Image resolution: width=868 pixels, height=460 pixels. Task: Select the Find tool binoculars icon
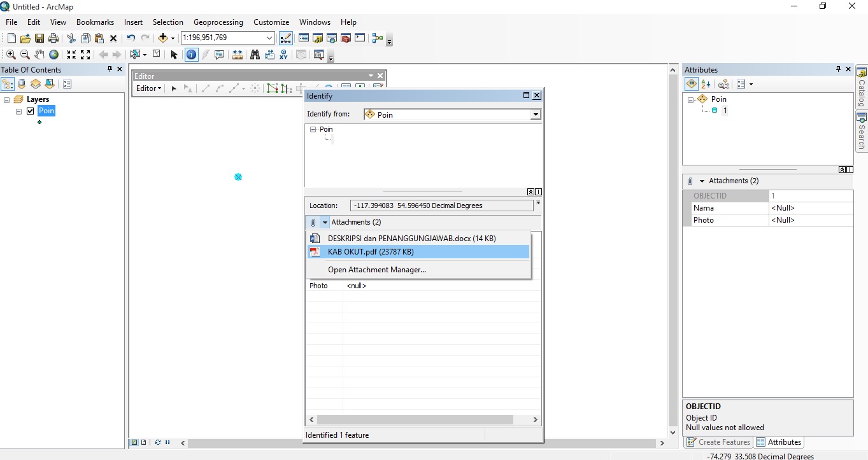tap(255, 55)
